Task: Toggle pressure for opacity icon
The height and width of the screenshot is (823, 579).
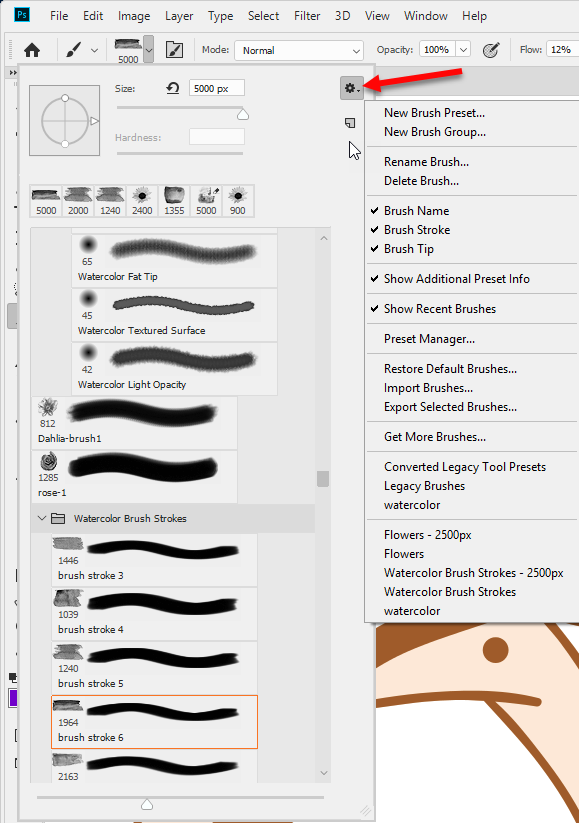Action: coord(491,50)
